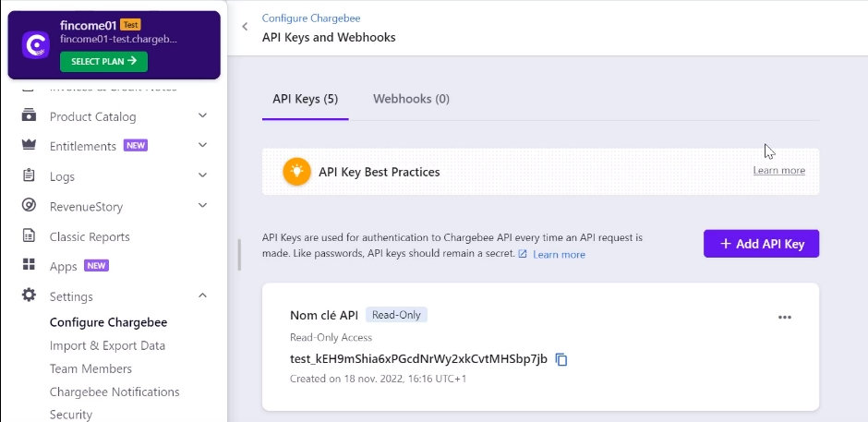Image resolution: width=868 pixels, height=422 pixels.
Task: Open Team Members settings
Action: click(90, 368)
